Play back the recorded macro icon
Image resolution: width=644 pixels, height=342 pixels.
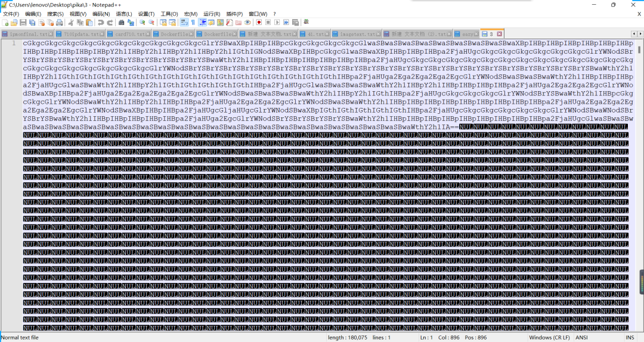pos(277,23)
